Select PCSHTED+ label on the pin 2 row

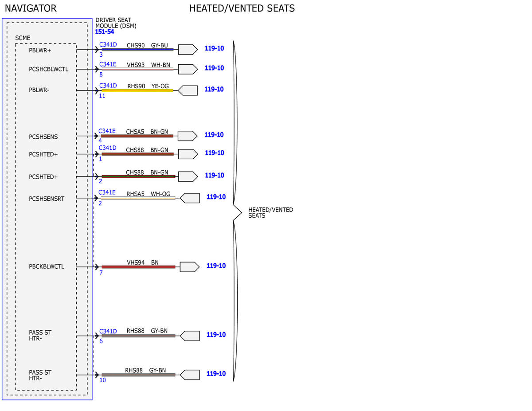43,177
